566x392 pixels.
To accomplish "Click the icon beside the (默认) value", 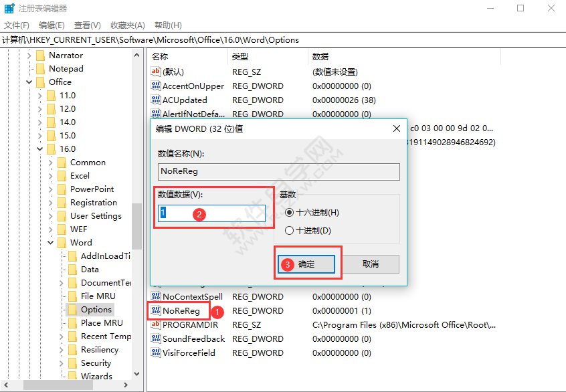I will coord(154,72).
